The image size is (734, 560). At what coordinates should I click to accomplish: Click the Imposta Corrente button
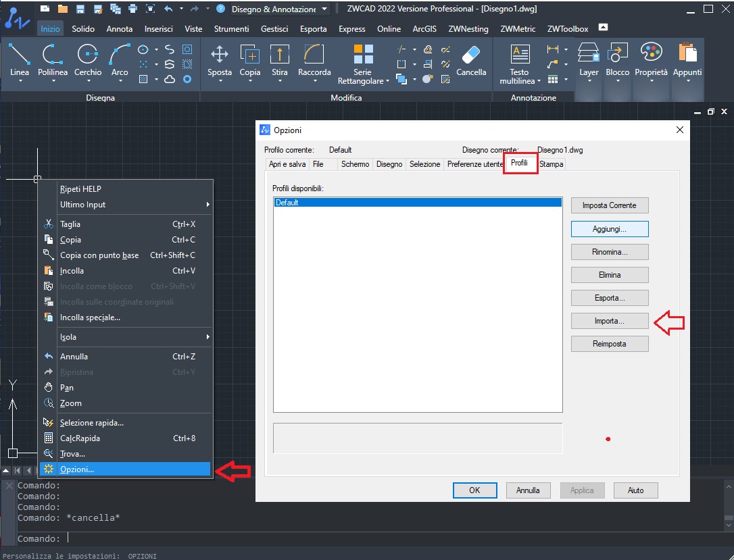coord(610,205)
